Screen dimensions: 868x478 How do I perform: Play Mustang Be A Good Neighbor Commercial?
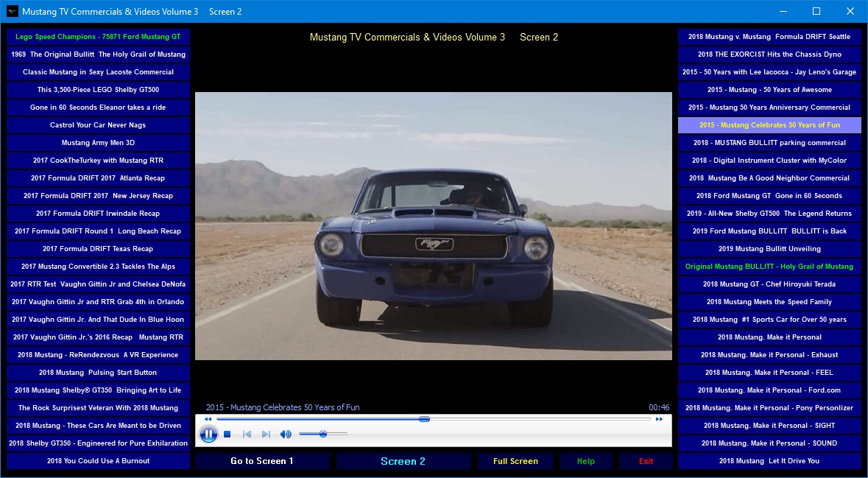coord(769,178)
